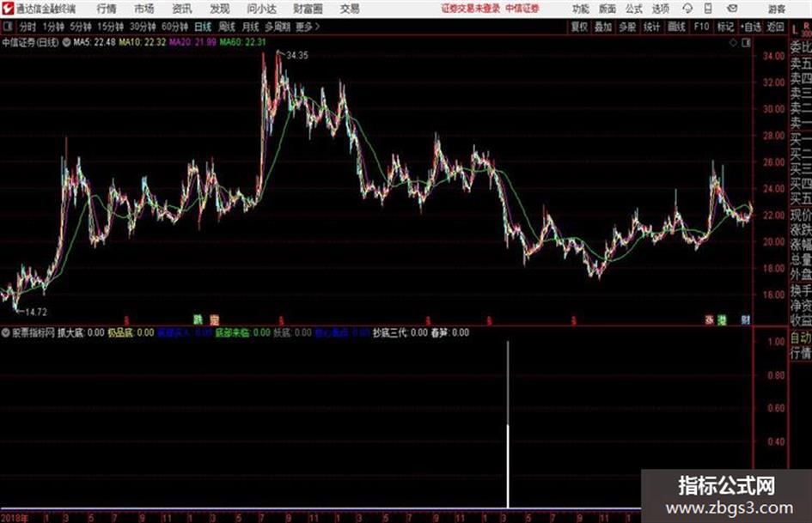Select the 月线 monthly period
This screenshot has height=523, width=812.
251,27
